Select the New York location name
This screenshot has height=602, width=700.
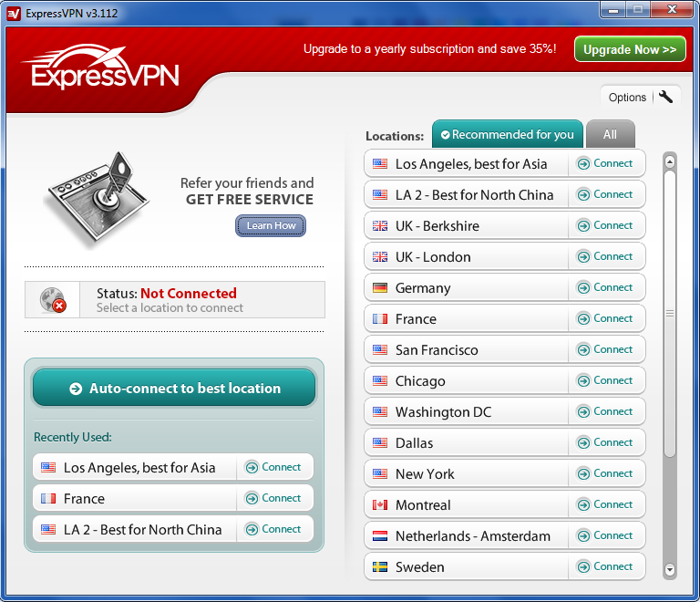[x=425, y=474]
